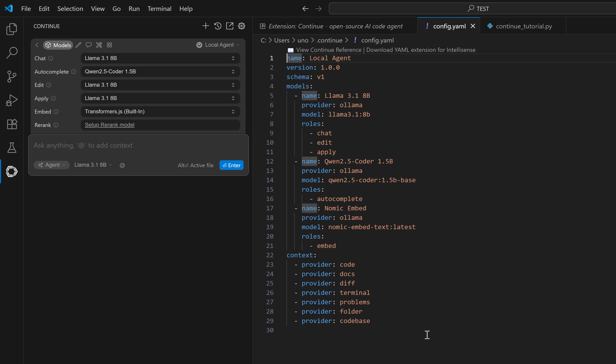Open the Explorer view in activity bar

coord(12,29)
